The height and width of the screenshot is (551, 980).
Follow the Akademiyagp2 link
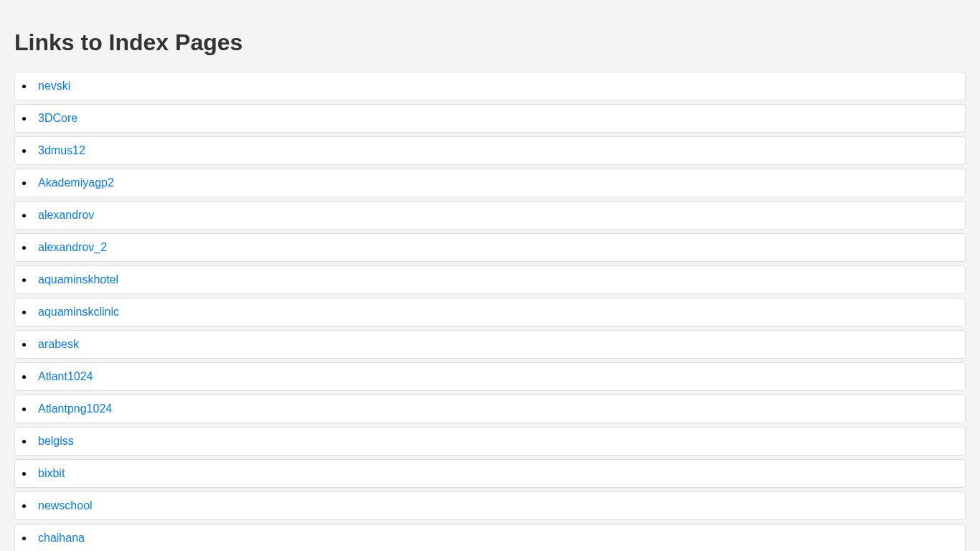click(75, 183)
